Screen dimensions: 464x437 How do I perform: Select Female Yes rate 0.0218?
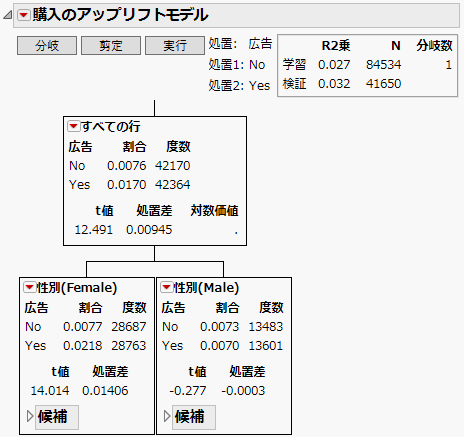[x=83, y=346]
